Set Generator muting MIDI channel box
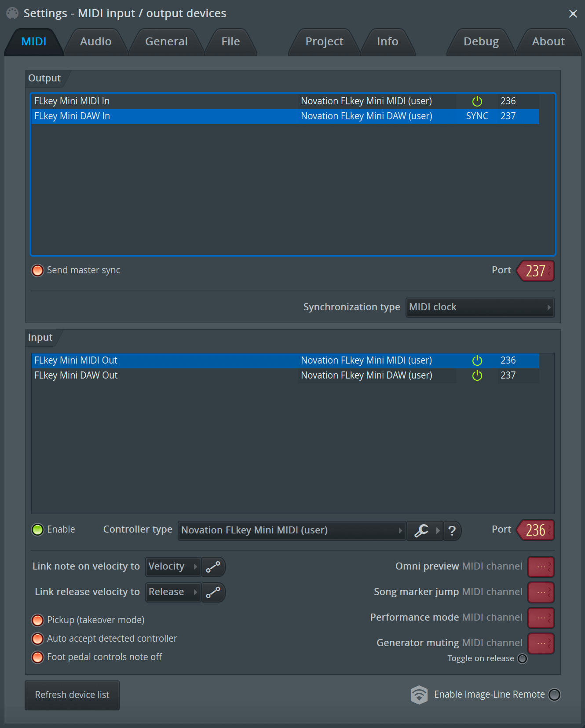Image resolution: width=585 pixels, height=728 pixels. 541,643
